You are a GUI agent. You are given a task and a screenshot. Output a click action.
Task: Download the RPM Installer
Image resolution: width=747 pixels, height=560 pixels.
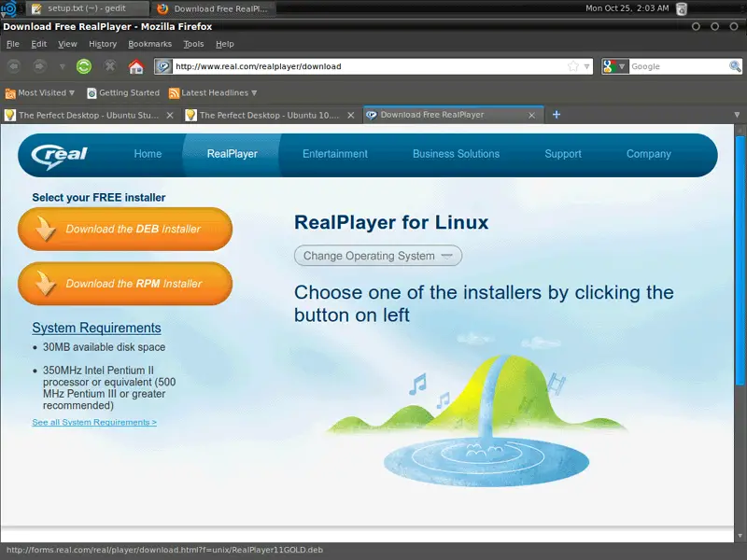pyautogui.click(x=125, y=284)
